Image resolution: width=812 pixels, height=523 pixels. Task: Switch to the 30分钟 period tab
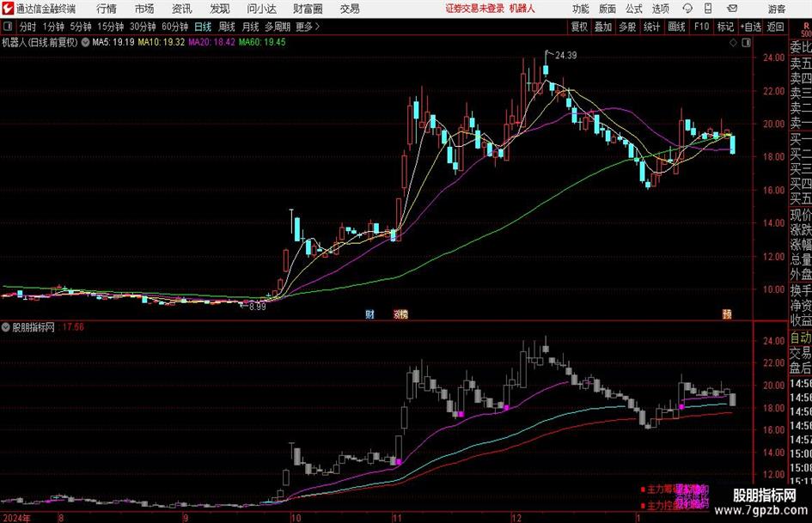[143, 27]
